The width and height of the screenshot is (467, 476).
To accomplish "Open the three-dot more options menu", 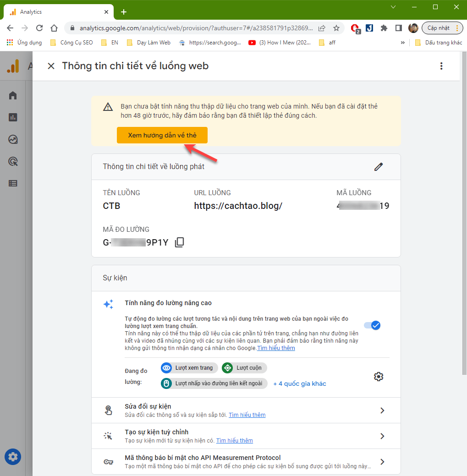I will 441,66.
